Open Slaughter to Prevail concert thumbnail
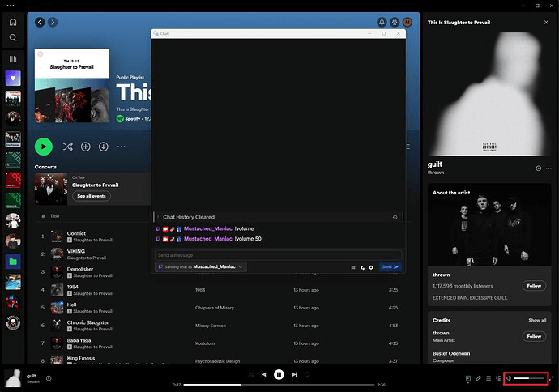 [x=50, y=189]
